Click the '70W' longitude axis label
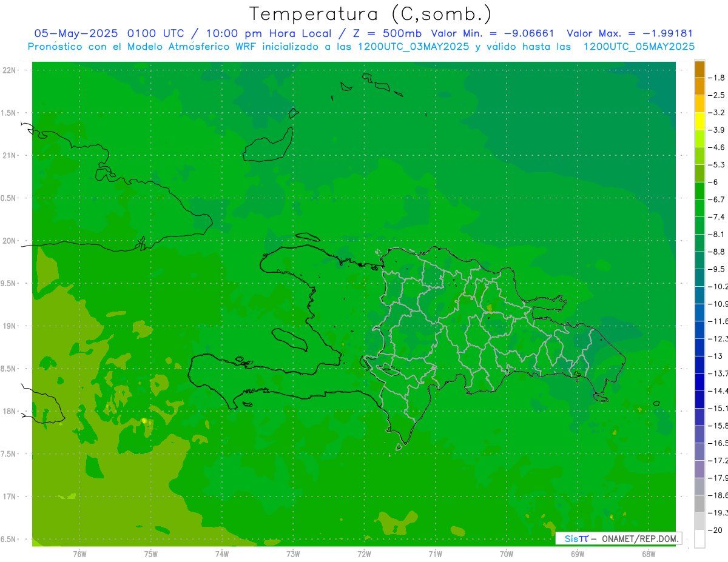The image size is (728, 562). click(x=507, y=555)
